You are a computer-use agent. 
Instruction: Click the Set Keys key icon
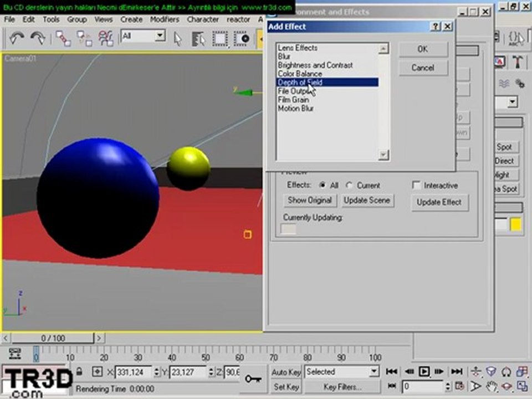[253, 378]
